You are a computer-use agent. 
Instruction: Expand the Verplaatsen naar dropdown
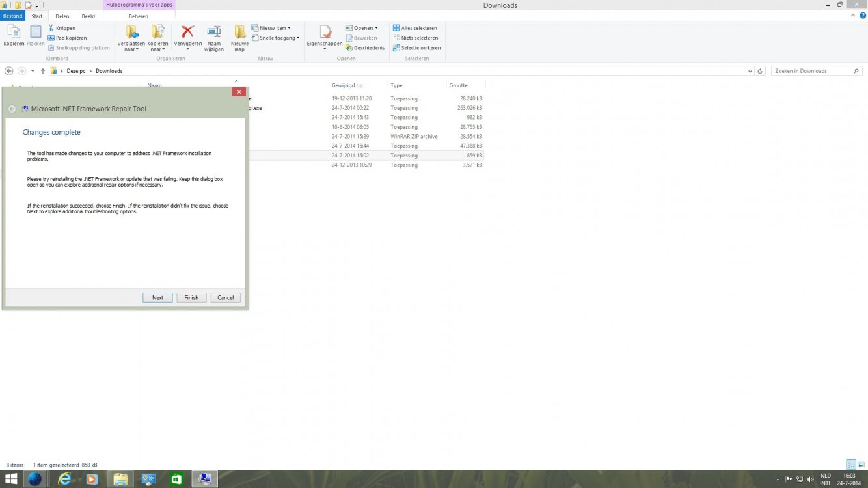click(131, 49)
